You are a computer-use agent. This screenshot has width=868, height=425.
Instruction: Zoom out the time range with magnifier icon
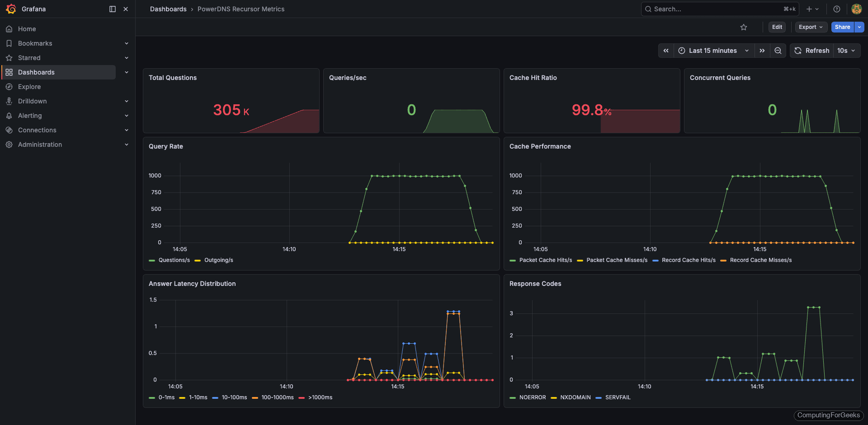[x=778, y=51]
